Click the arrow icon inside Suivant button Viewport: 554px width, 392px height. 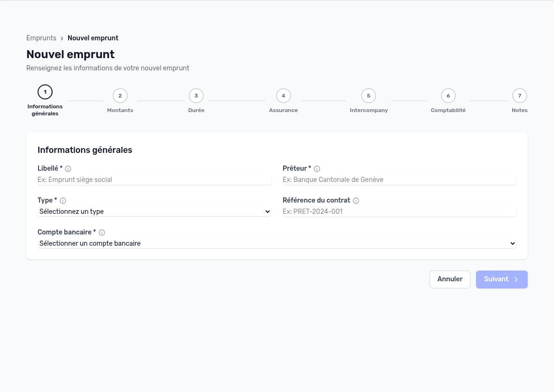pyautogui.click(x=516, y=279)
